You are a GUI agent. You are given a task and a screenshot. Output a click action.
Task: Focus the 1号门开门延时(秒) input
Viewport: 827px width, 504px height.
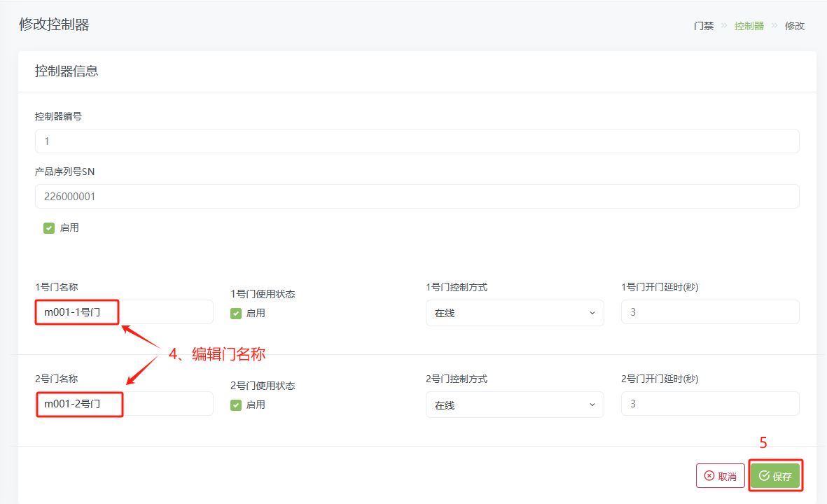click(710, 312)
